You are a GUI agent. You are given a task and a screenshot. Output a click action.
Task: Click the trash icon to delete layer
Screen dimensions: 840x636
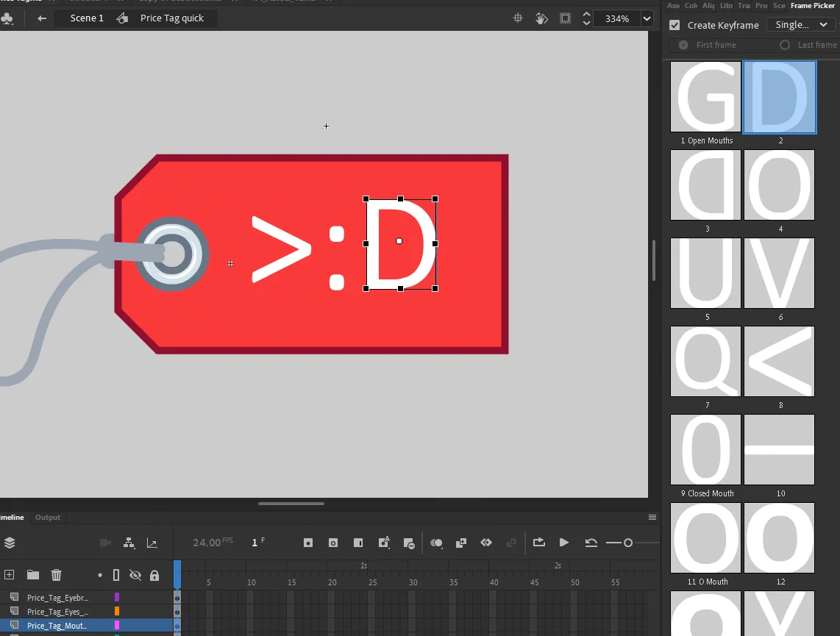(x=56, y=575)
